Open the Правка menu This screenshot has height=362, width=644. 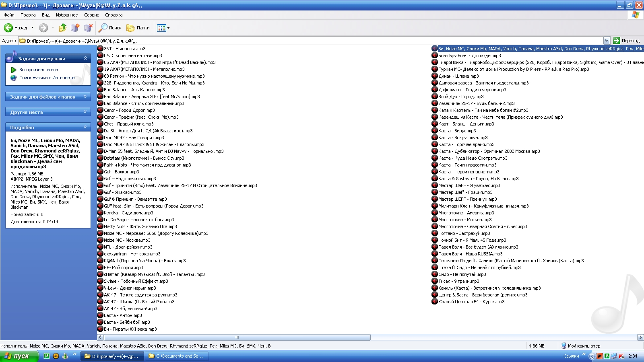[28, 15]
